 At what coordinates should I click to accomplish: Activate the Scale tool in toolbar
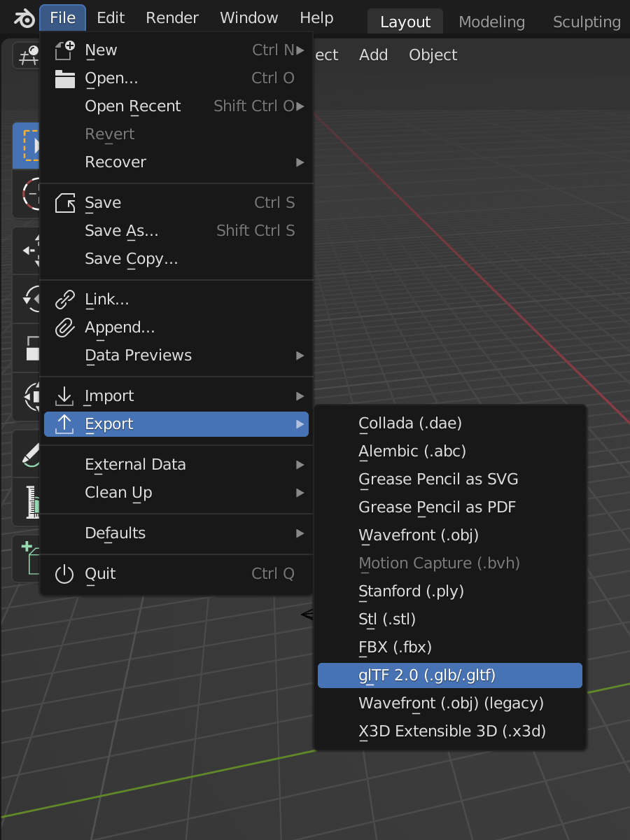[27, 347]
